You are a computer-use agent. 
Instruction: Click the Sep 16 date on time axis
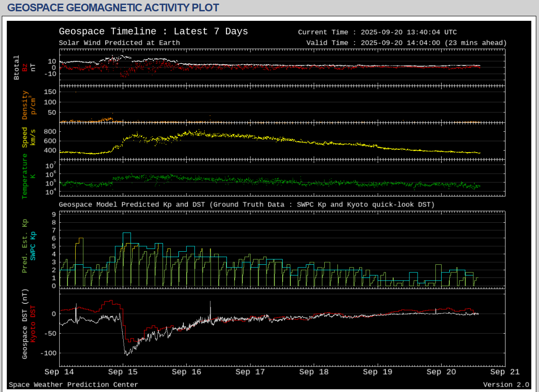(187, 372)
